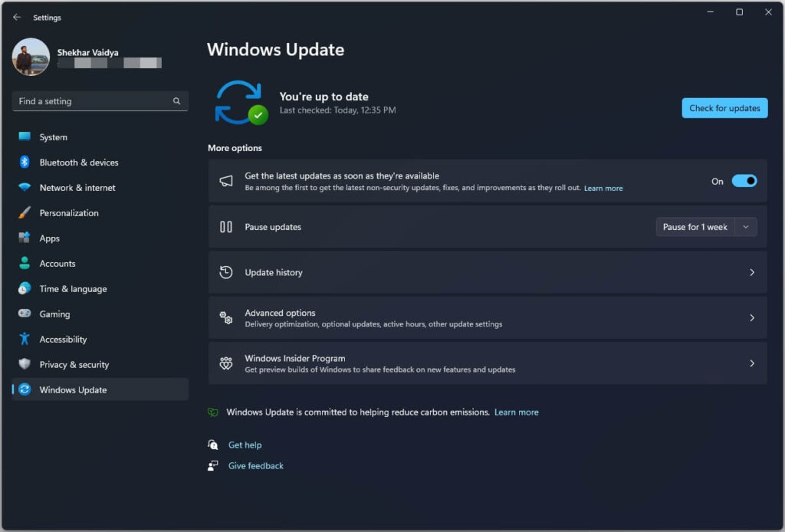Click the Personalization paintbrush icon

(25, 212)
